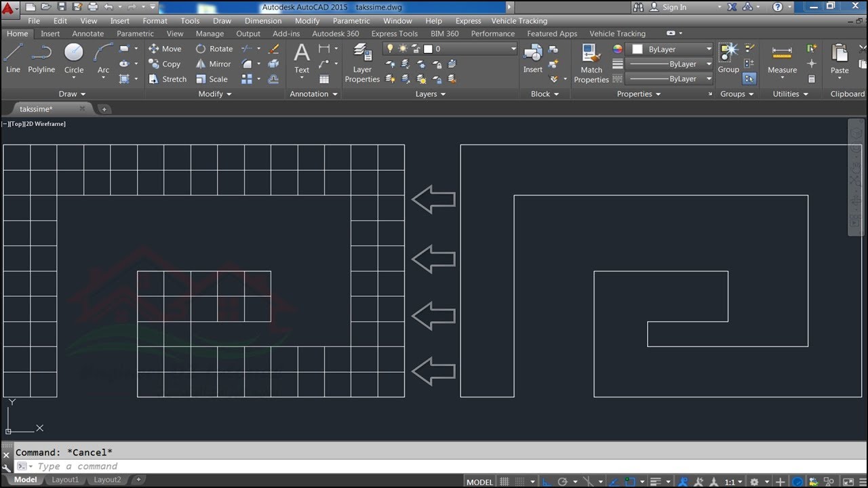Click the Erase tool icon
This screenshot has width=868, height=488.
coord(274,49)
